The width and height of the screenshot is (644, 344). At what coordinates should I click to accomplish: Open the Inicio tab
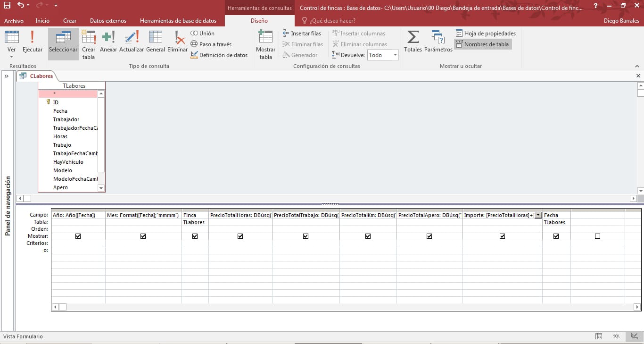(x=42, y=21)
